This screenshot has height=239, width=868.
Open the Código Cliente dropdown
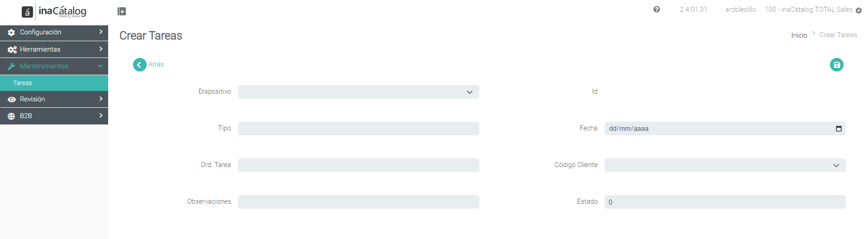725,165
